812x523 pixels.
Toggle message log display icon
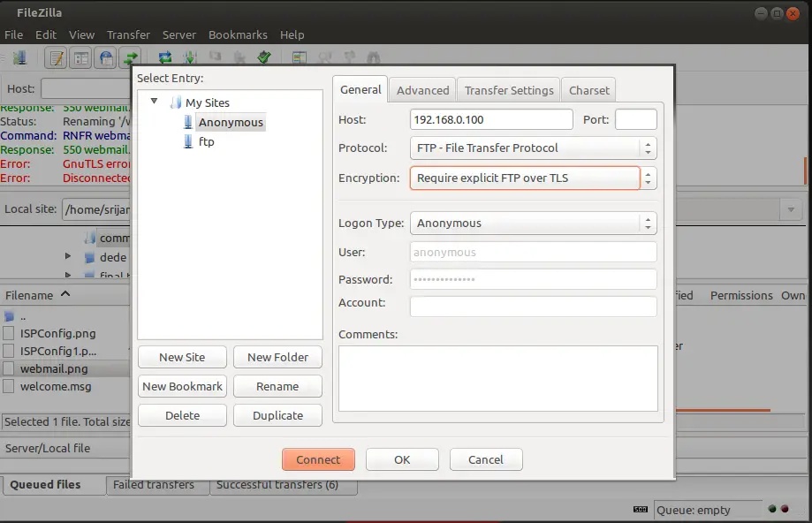click(x=56, y=58)
